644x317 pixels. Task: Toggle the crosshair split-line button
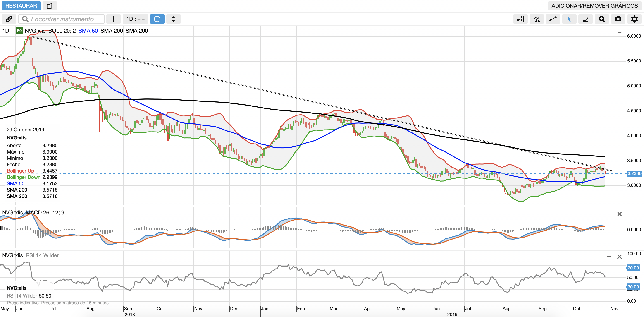173,19
